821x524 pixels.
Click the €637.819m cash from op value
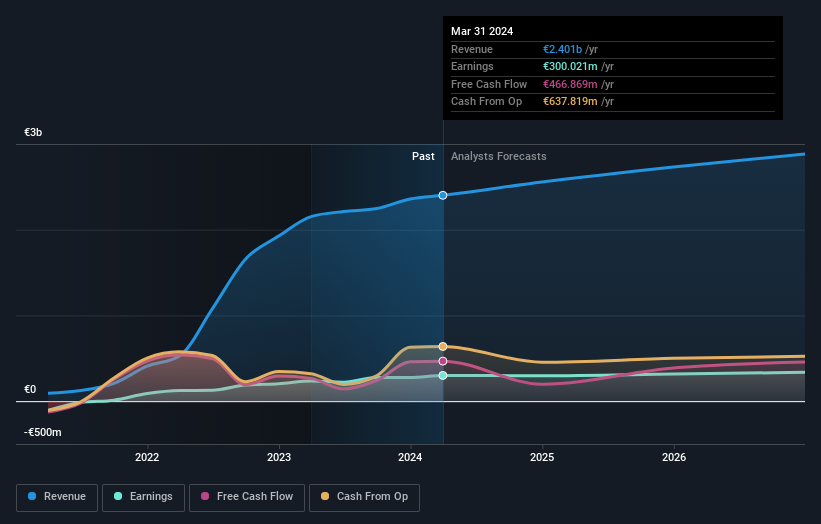pyautogui.click(x=570, y=102)
